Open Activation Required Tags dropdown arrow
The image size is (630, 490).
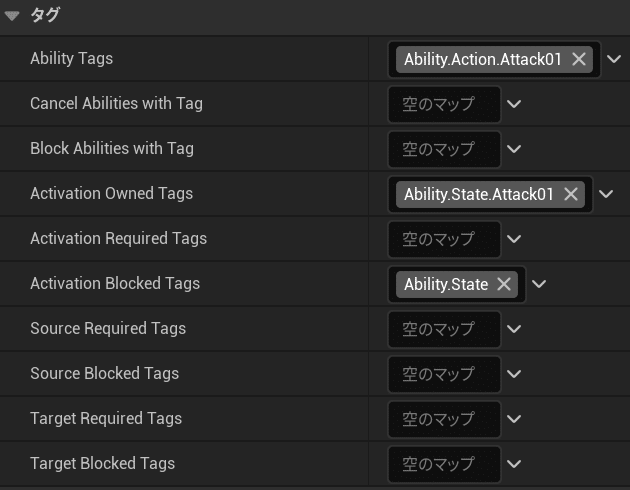(x=514, y=239)
